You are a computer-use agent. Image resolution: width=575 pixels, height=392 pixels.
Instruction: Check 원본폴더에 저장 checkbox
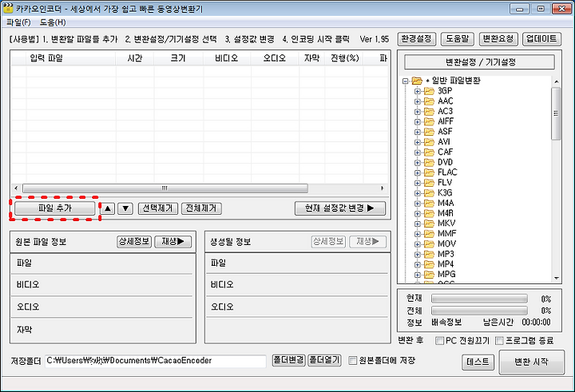[x=352, y=360]
